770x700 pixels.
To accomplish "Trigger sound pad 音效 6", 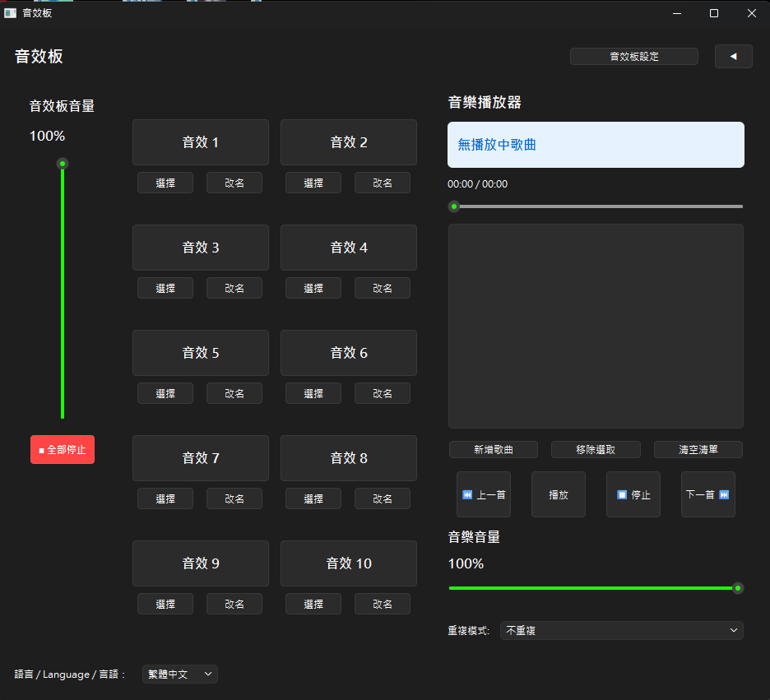I will [x=349, y=353].
